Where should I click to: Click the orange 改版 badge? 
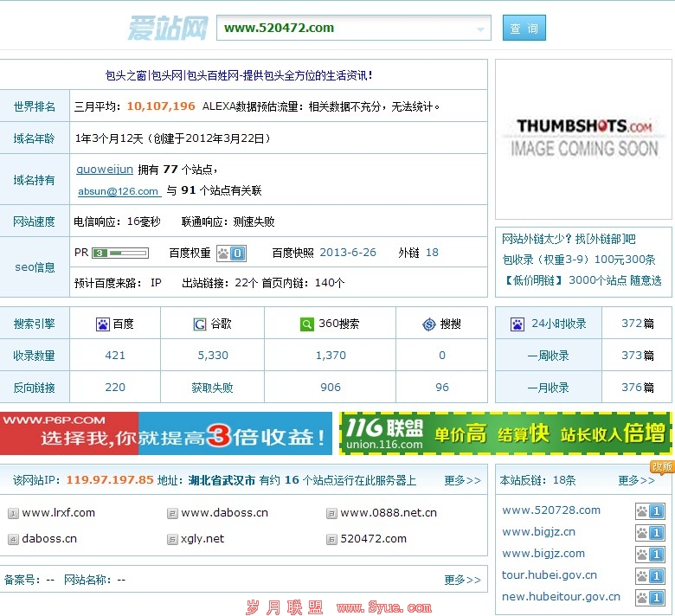coord(662,466)
